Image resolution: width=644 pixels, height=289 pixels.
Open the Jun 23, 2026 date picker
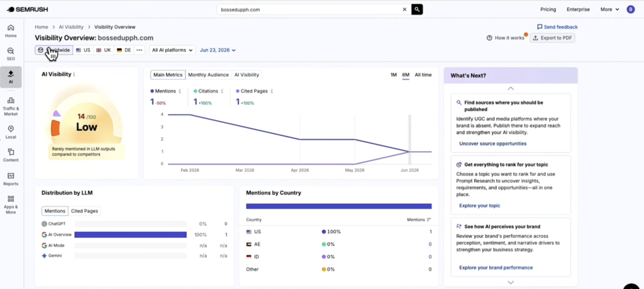point(218,50)
